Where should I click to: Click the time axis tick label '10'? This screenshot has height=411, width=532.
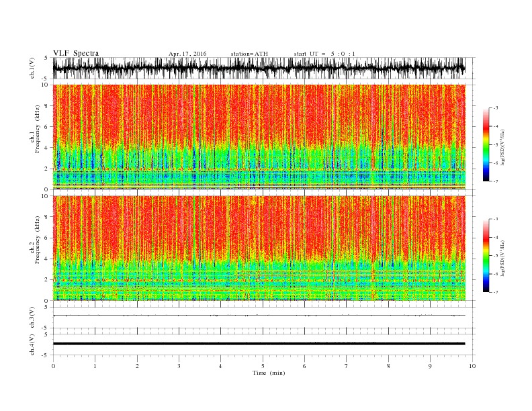coord(472,366)
